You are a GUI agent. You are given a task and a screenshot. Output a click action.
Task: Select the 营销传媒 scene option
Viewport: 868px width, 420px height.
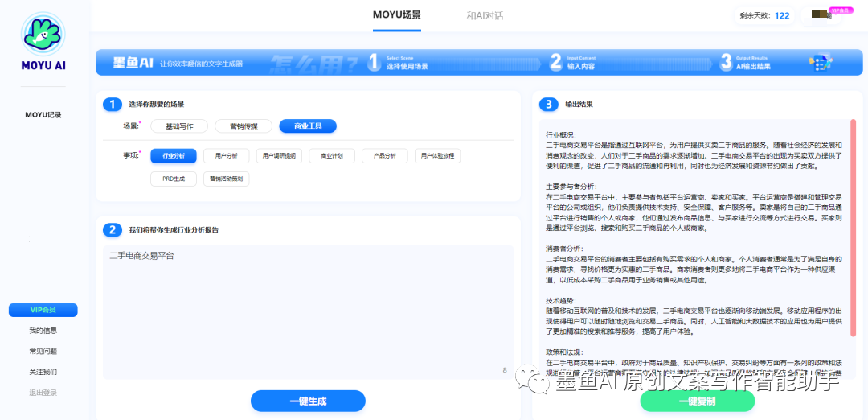coord(244,126)
